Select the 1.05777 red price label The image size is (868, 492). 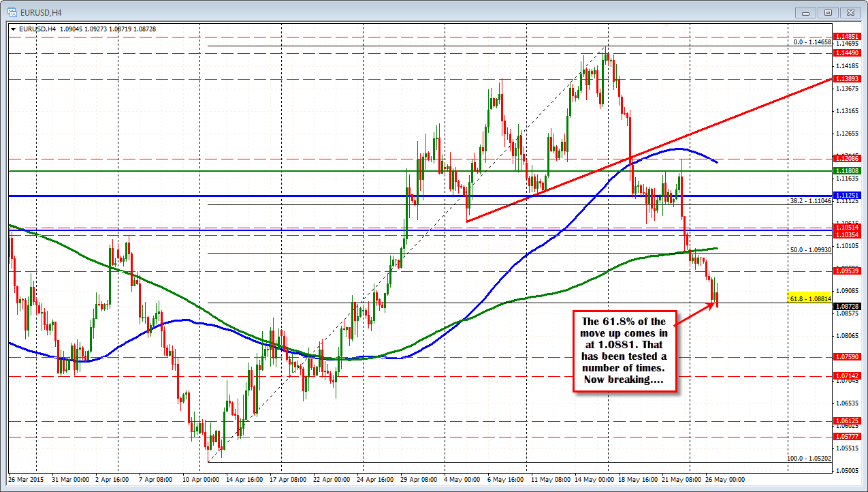847,436
